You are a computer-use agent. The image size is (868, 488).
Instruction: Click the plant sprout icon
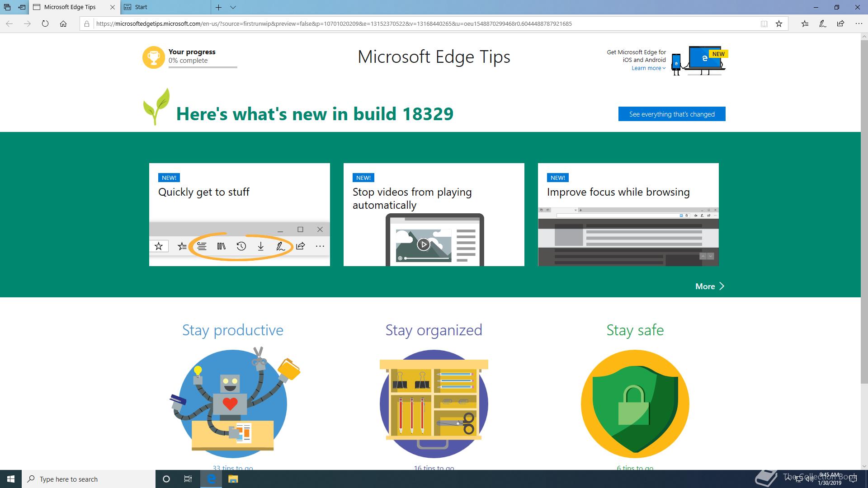[x=156, y=107]
